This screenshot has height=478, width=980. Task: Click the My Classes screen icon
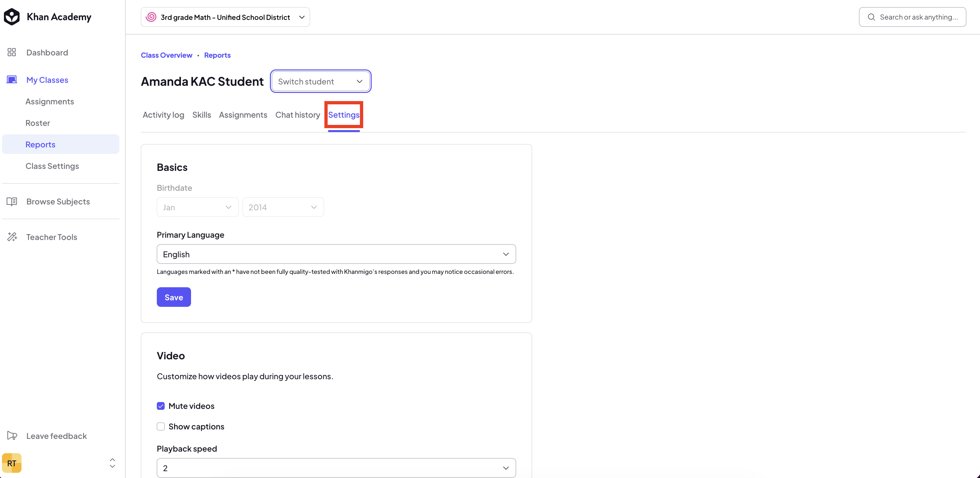(x=12, y=80)
